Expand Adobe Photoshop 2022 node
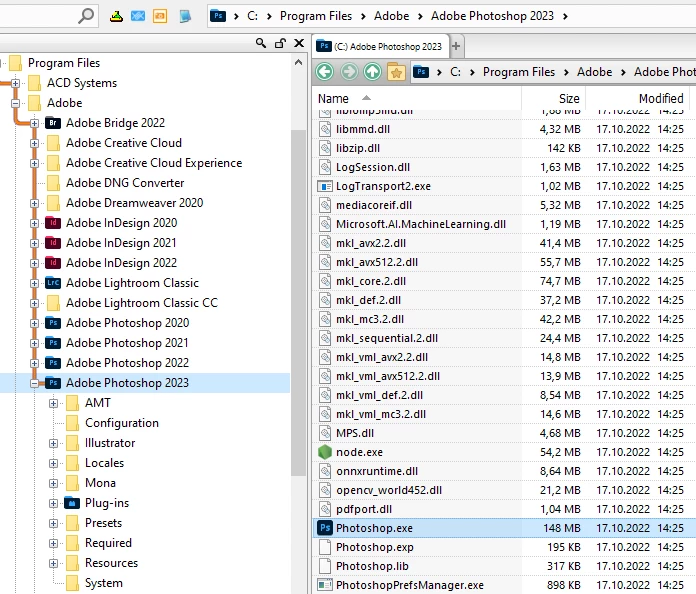 (34, 363)
